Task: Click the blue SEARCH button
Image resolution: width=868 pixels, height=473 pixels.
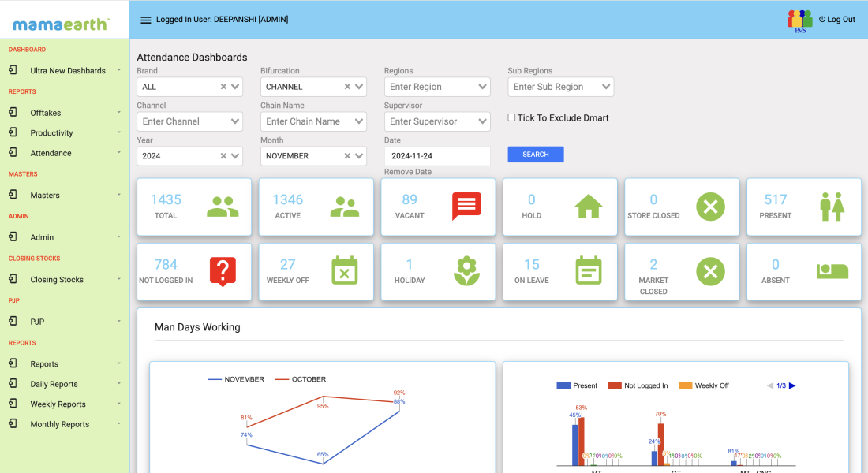Action: (536, 155)
